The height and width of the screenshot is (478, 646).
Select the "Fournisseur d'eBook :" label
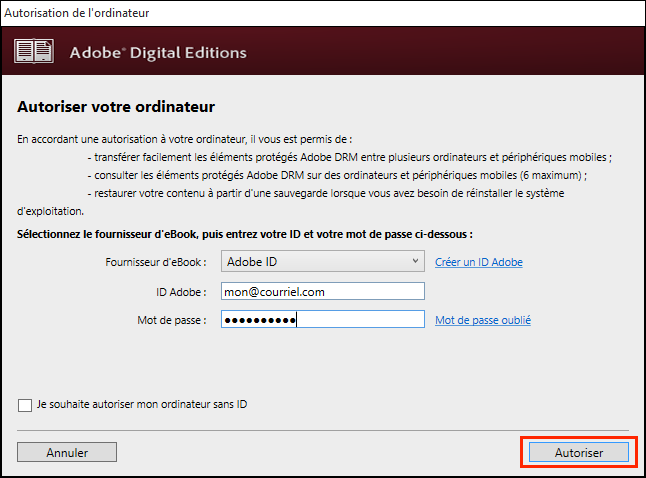156,262
